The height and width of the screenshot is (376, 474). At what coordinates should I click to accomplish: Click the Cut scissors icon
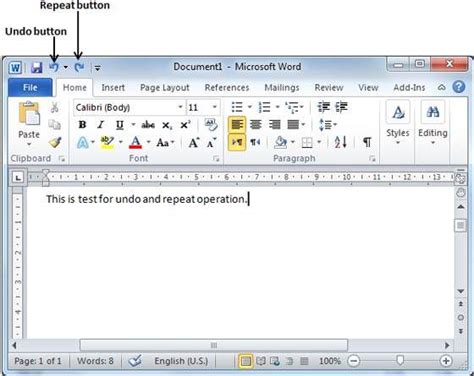click(54, 107)
